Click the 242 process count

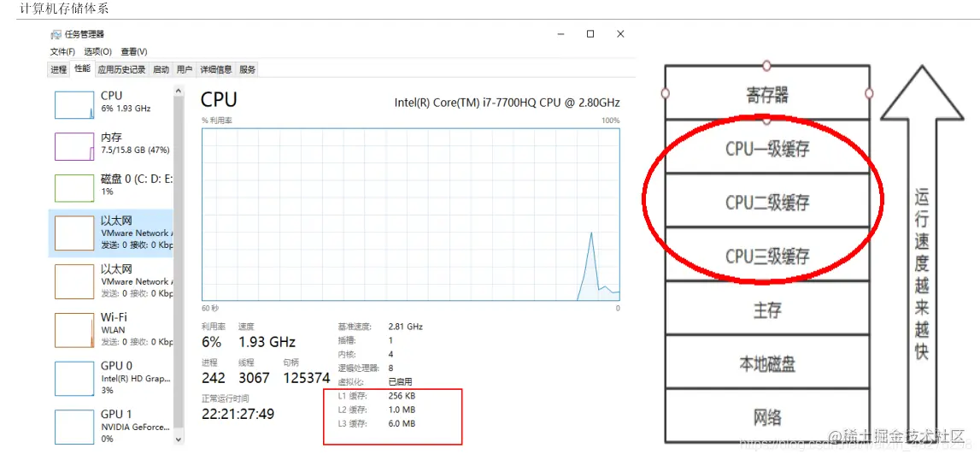(x=213, y=378)
